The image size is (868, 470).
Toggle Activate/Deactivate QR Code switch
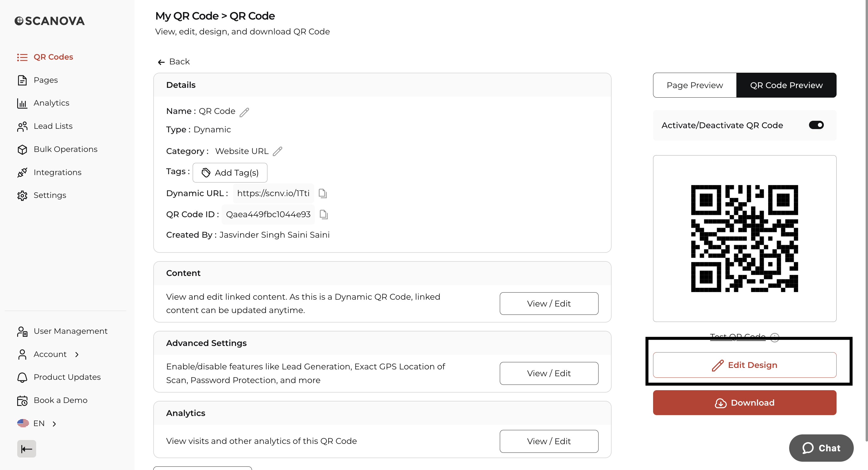click(x=816, y=125)
